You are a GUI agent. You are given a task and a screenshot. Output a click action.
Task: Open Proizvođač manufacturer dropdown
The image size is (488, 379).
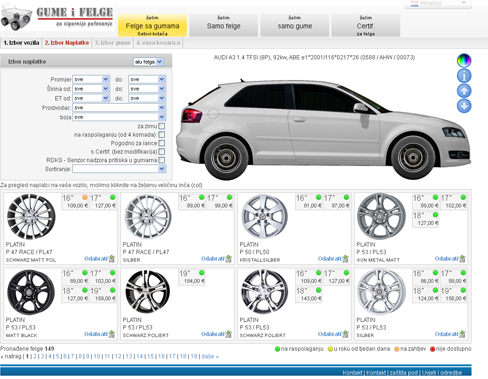click(119, 108)
